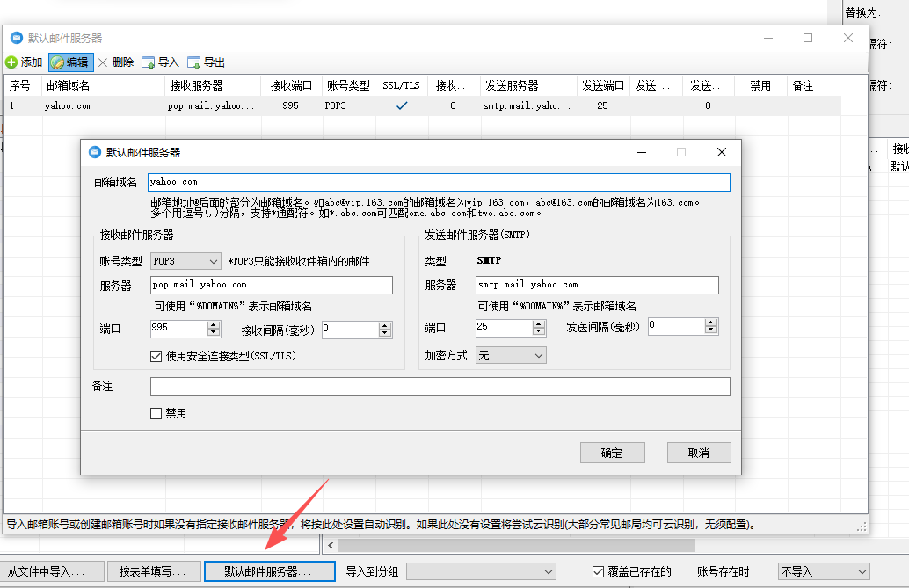Click the 序号 column header
909x588 pixels.
point(23,86)
